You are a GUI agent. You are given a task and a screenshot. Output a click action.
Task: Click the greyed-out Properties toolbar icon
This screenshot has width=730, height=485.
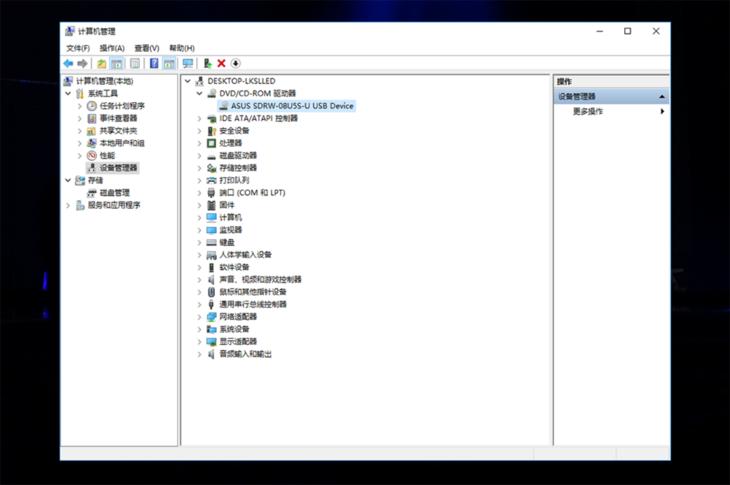(135, 63)
